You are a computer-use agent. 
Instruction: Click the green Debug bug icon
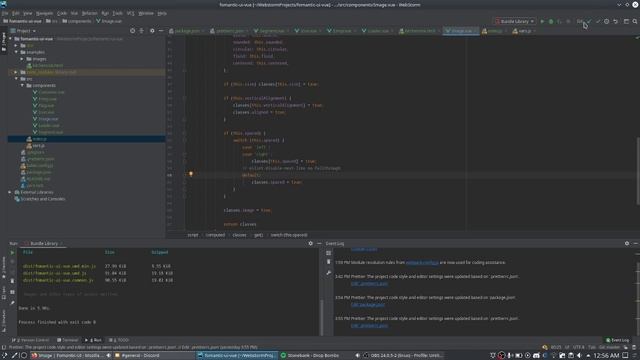[x=551, y=21]
